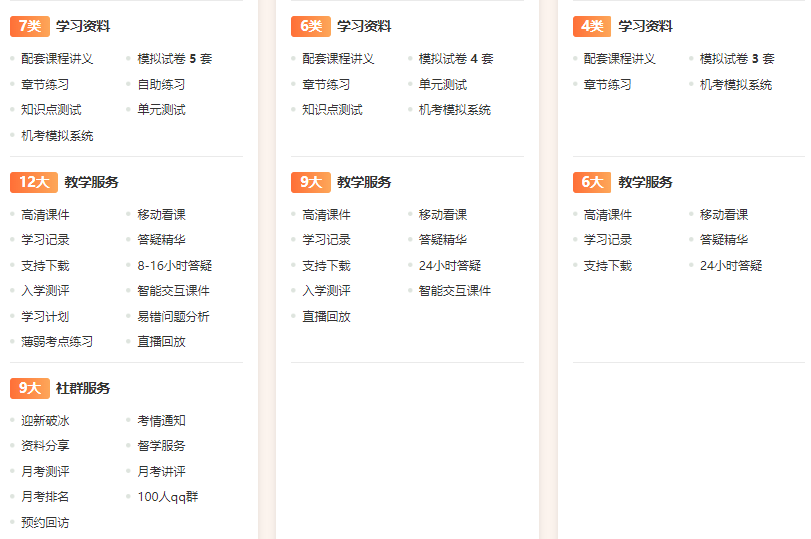811x539 pixels.
Task: Select the 8-16小时答疑 service item
Action: [174, 266]
